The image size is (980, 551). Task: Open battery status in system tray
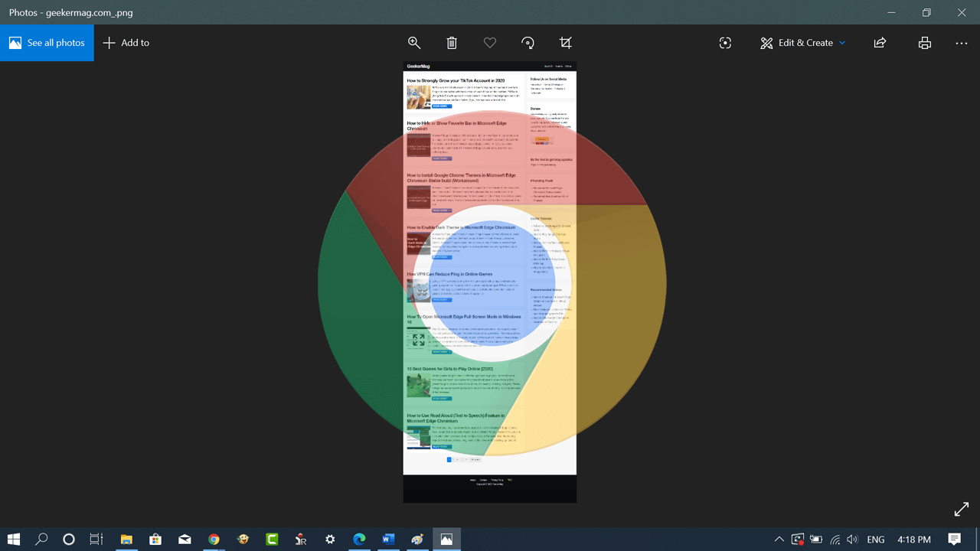(816, 540)
